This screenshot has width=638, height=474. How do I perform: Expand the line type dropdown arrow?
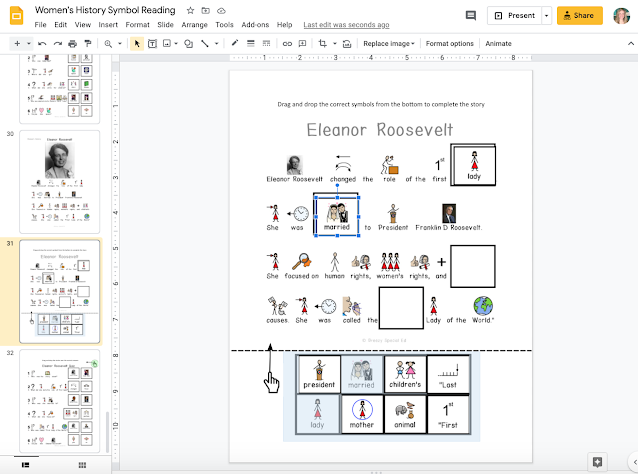tap(216, 44)
